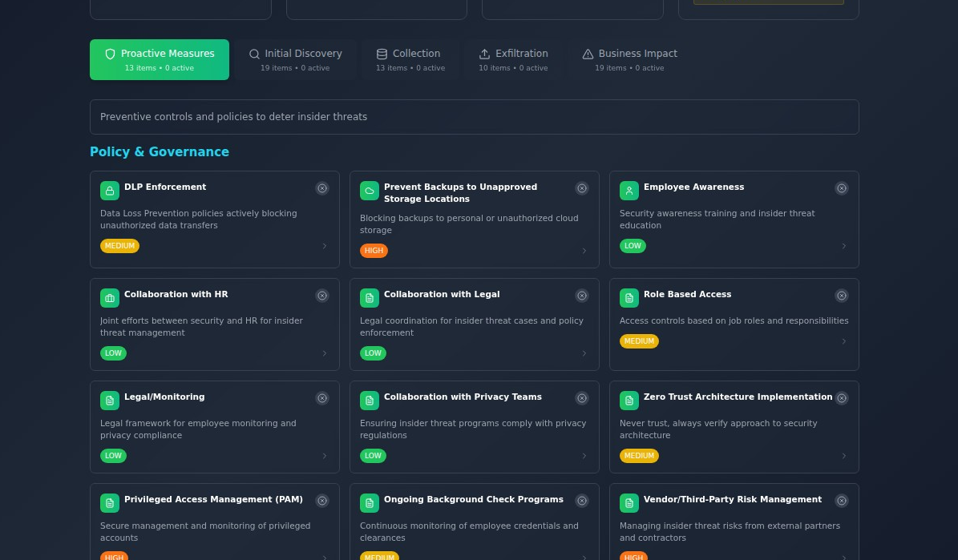
Task: Click the Zero Trust Architecture document icon
Action: 629,401
